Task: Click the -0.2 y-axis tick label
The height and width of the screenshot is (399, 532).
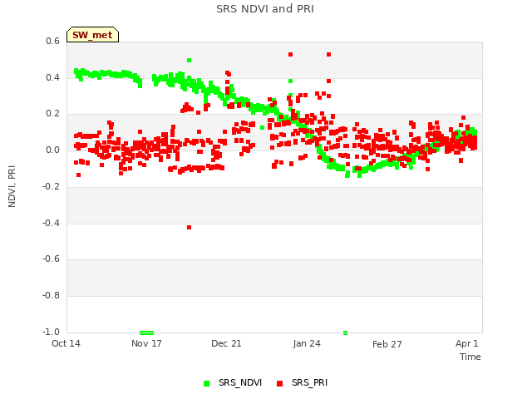Action: pos(52,186)
